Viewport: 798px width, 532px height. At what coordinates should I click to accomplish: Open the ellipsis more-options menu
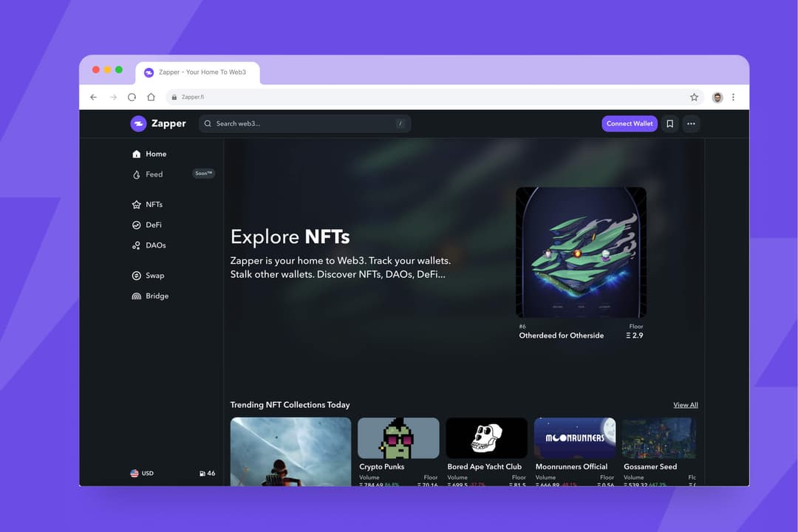point(691,123)
